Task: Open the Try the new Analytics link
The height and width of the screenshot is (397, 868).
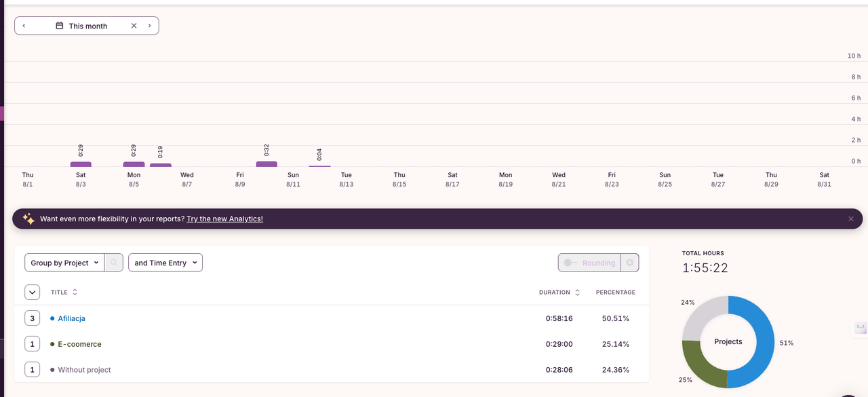Action: click(224, 219)
